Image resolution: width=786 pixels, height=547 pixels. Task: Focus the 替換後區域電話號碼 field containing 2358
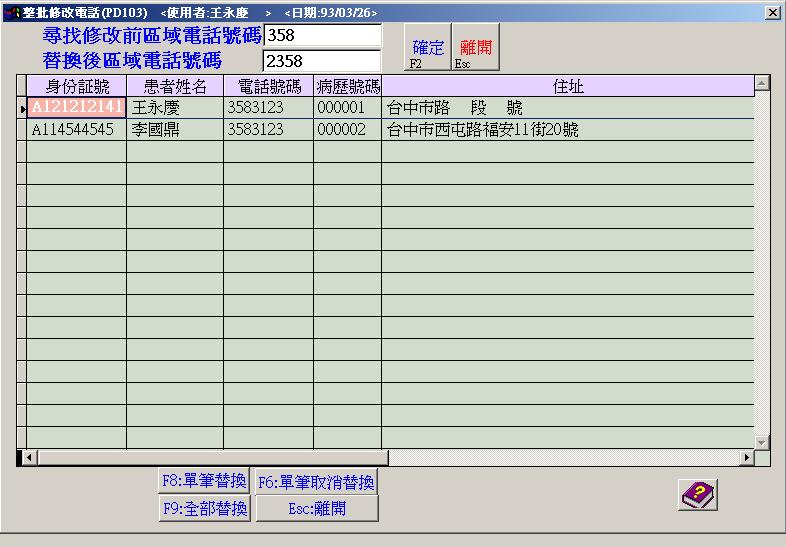pyautogui.click(x=321, y=61)
